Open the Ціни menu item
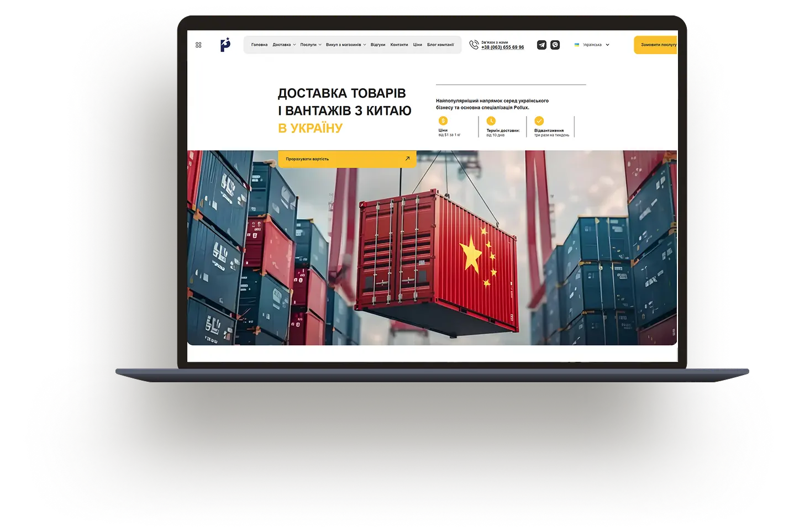The image size is (799, 532). (x=418, y=45)
